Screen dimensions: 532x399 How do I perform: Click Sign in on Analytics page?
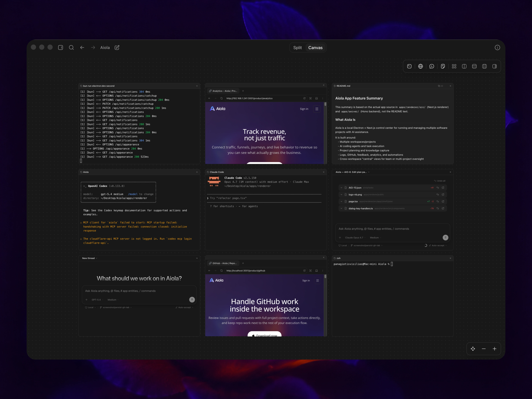[x=304, y=109]
